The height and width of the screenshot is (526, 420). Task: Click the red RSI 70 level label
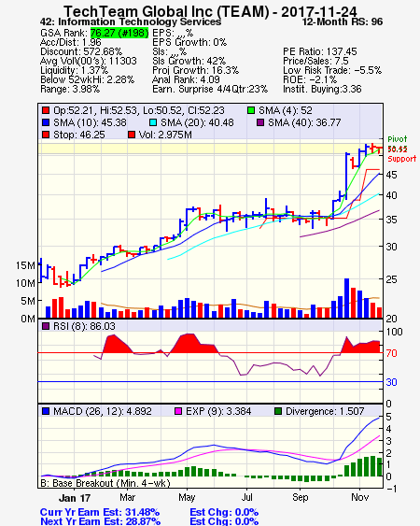391,353
